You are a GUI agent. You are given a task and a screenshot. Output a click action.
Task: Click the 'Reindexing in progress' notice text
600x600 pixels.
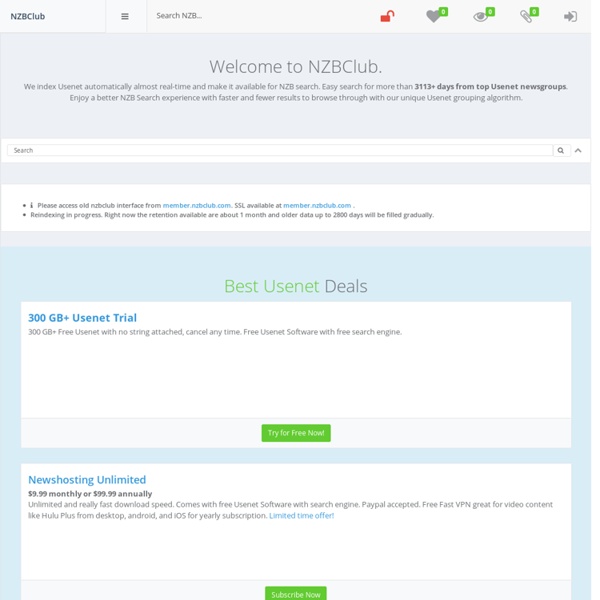tap(232, 215)
